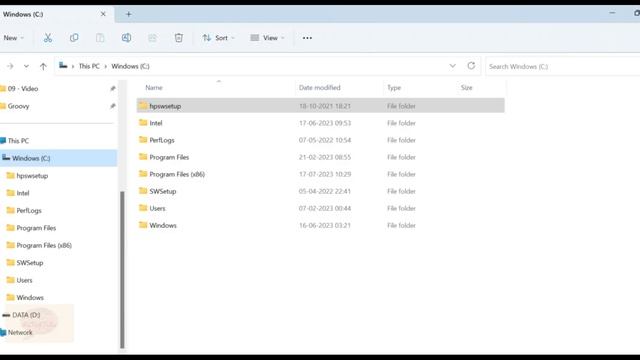Add a new tab with plus button

(129, 14)
